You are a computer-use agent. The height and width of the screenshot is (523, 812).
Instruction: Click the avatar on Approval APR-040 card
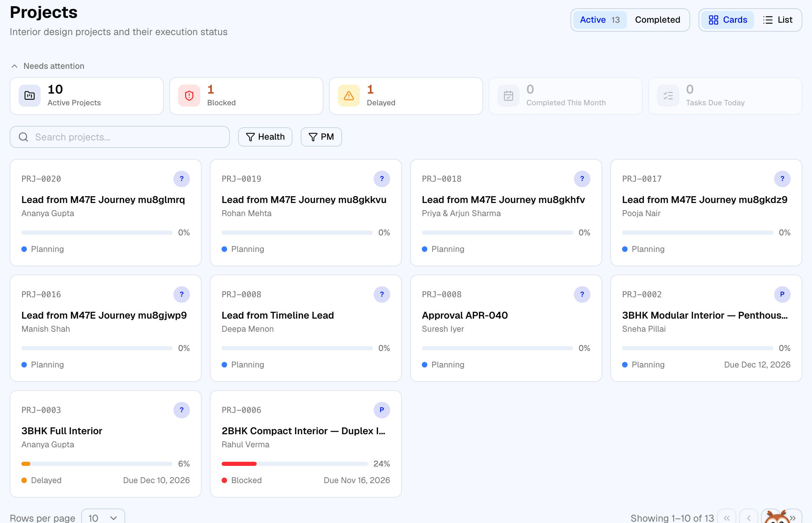point(582,294)
